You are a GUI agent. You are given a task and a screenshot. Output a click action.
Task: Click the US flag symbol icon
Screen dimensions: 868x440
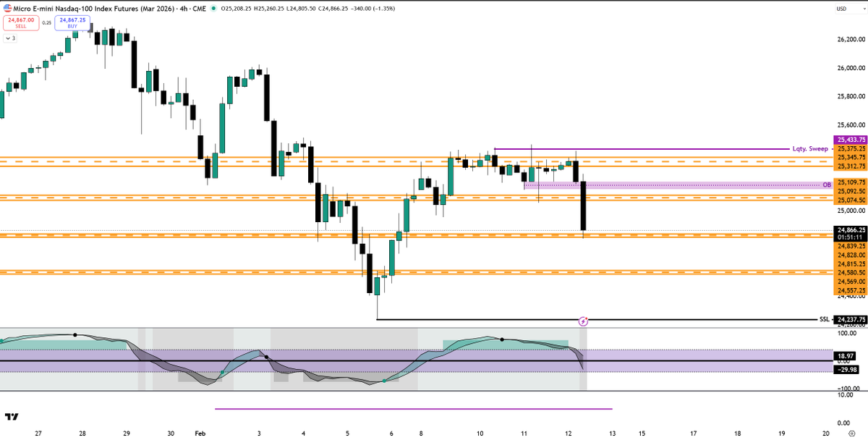point(7,8)
